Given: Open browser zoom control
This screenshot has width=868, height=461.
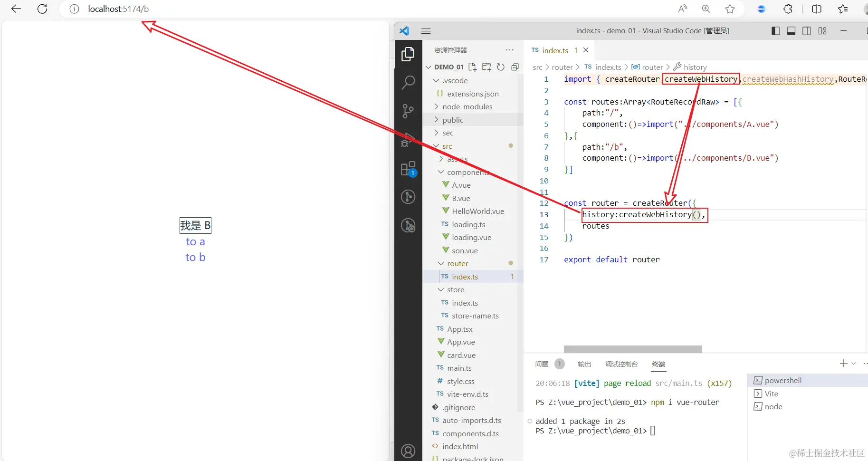Looking at the screenshot, I should tap(706, 9).
